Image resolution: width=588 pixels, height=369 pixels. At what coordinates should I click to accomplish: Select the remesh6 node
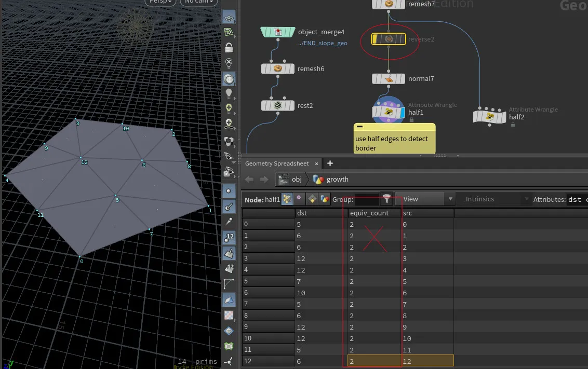point(278,69)
